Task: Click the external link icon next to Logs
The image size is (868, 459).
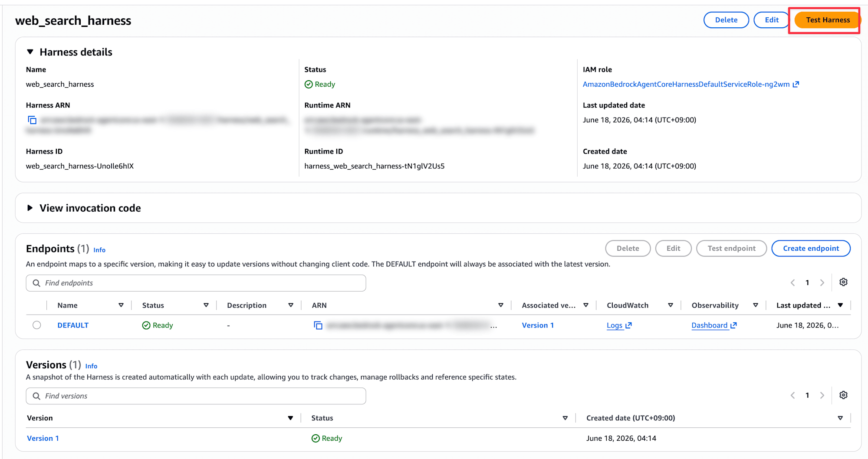Action: (628, 325)
